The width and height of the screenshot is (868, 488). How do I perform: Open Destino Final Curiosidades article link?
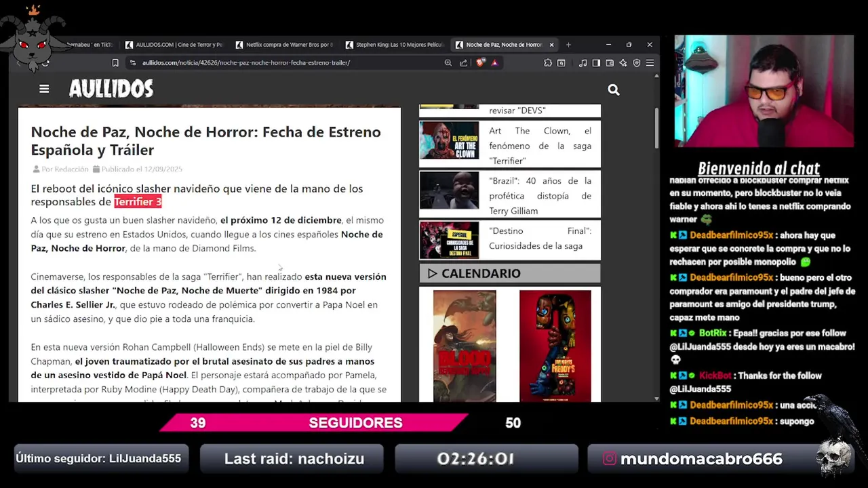coord(540,239)
